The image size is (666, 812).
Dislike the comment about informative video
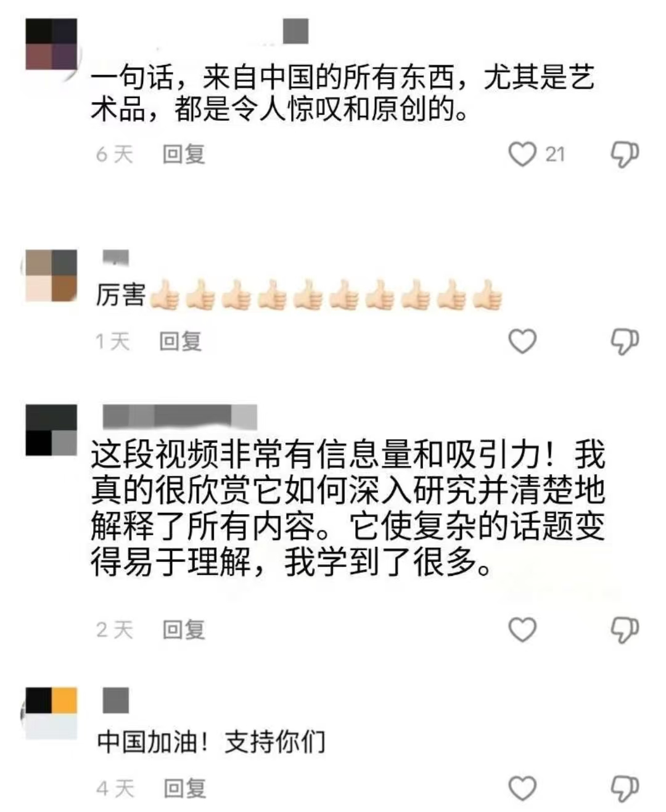pyautogui.click(x=624, y=630)
